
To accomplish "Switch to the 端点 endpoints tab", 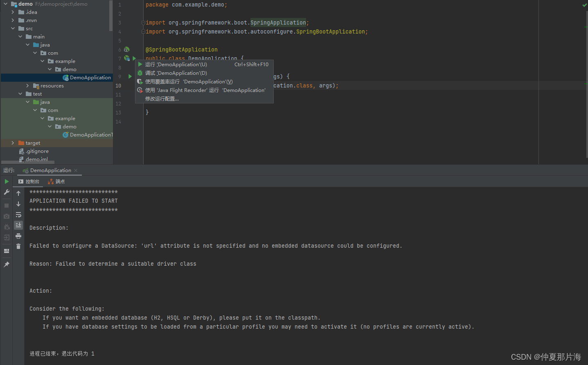I will coord(56,181).
